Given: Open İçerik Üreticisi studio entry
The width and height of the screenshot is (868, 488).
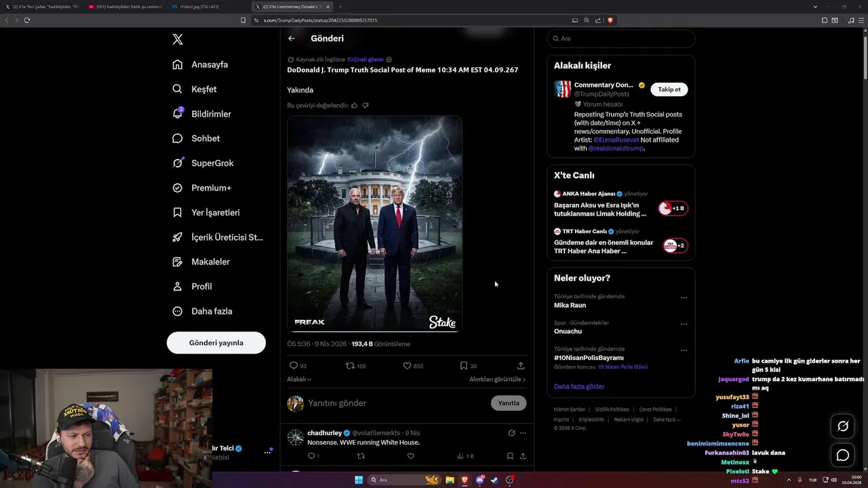Looking at the screenshot, I should tap(218, 237).
